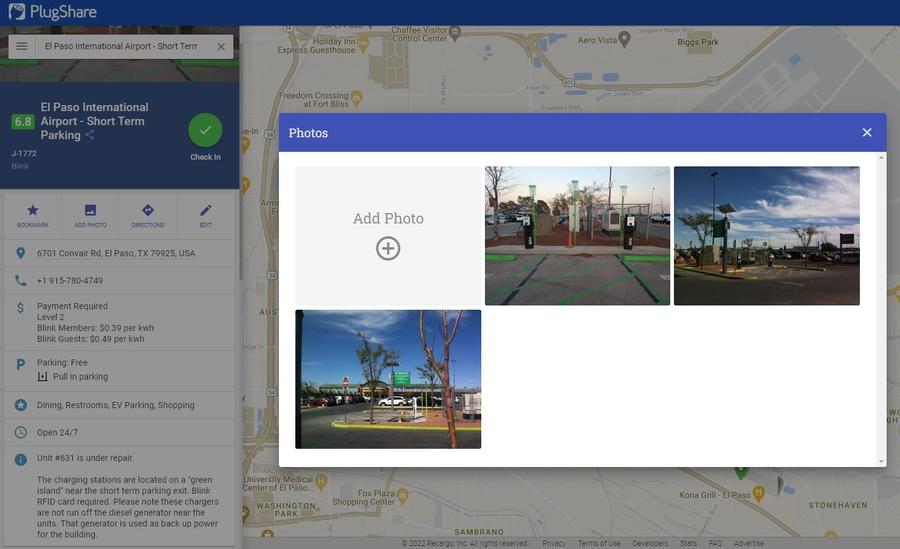Open the Stats footer link
The height and width of the screenshot is (549, 900).
(688, 543)
